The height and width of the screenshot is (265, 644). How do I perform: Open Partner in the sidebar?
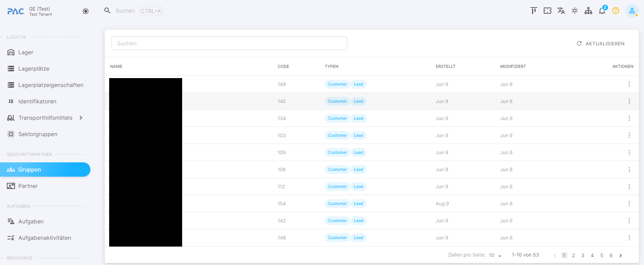[45, 186]
